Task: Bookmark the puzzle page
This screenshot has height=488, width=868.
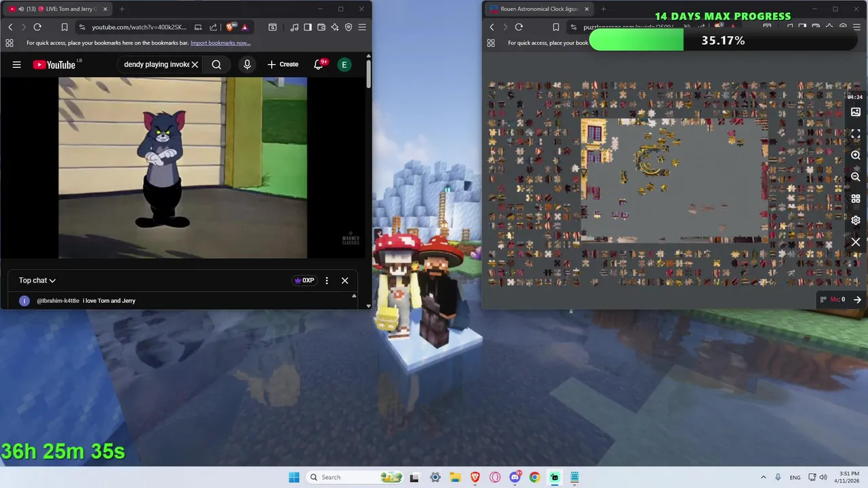Action: (555, 27)
